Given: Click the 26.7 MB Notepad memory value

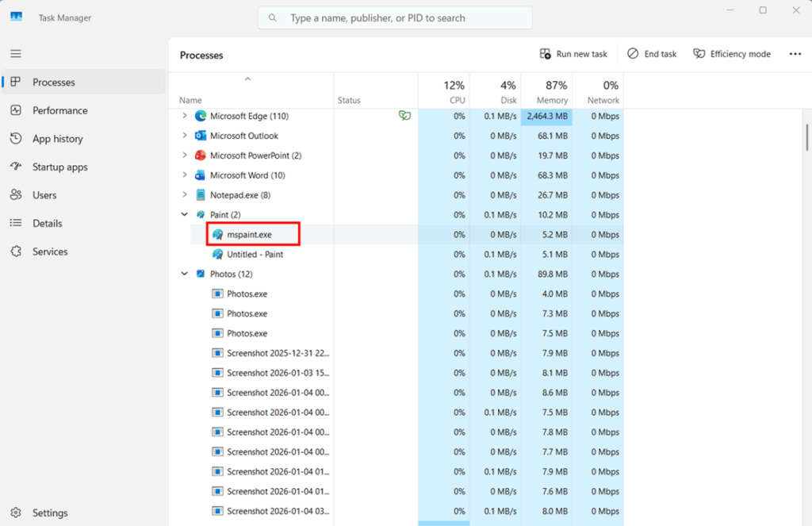Looking at the screenshot, I should (553, 195).
